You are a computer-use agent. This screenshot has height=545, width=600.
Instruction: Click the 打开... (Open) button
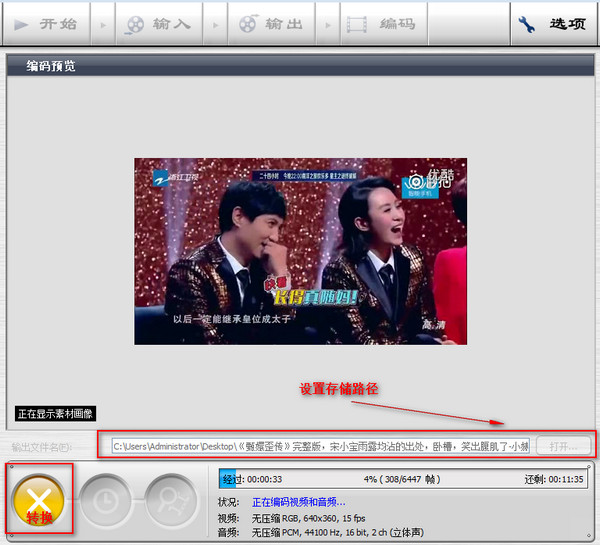coord(564,446)
